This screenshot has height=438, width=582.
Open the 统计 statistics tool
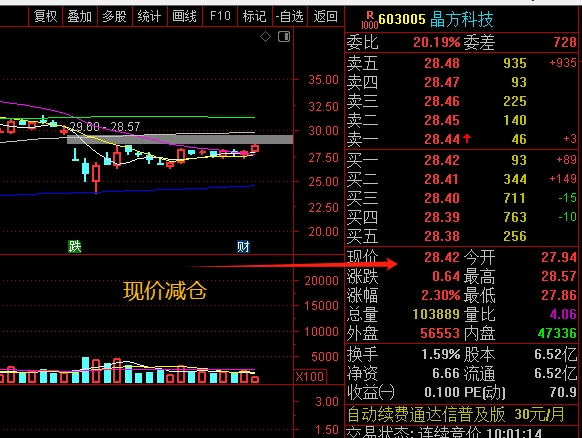coord(150,16)
